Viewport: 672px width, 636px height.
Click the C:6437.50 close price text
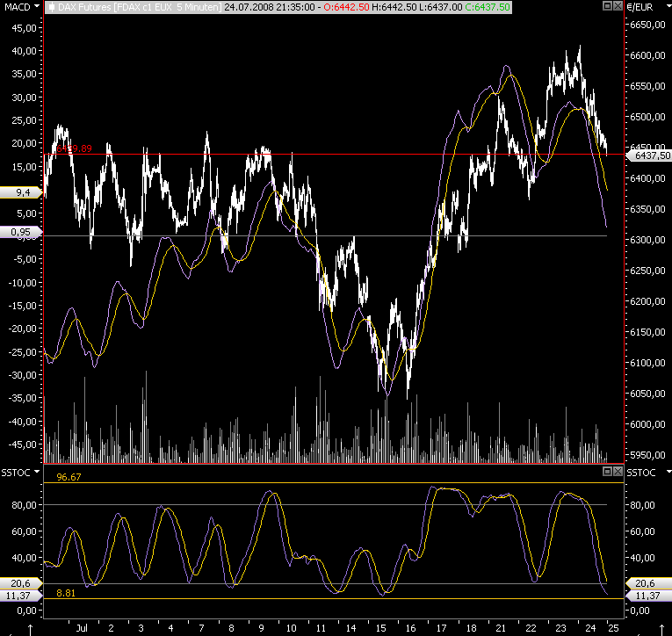488,7
